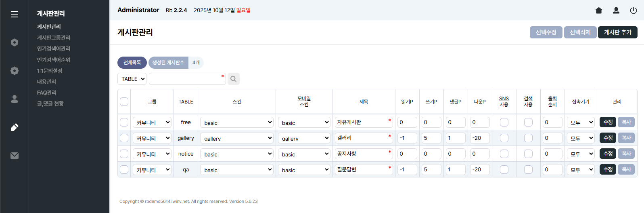Click the magnifier search button
This screenshot has height=213, width=644.
pos(233,79)
